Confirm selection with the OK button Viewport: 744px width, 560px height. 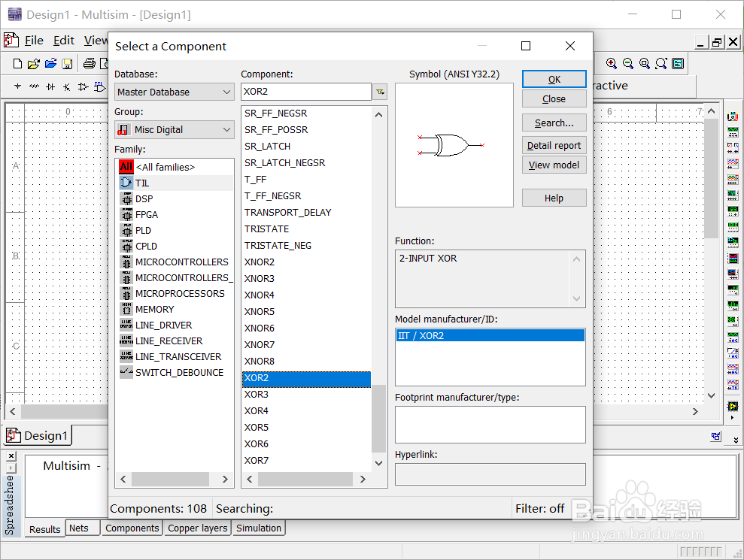(x=554, y=79)
